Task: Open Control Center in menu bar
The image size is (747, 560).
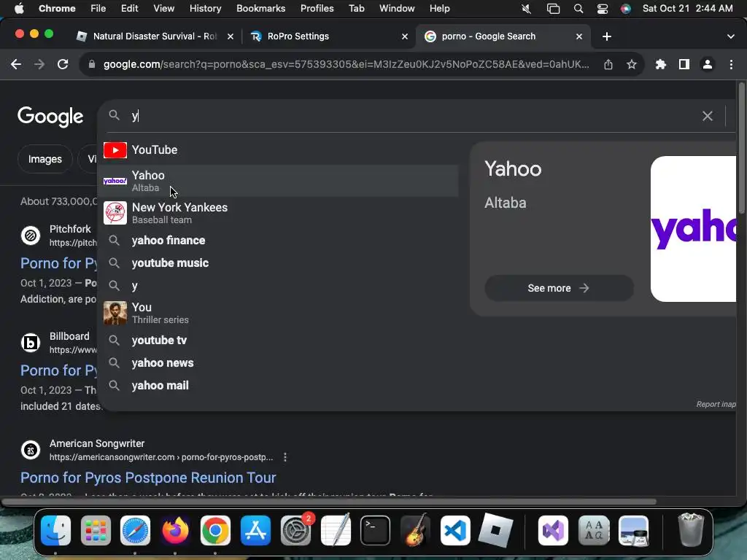Action: click(x=602, y=9)
